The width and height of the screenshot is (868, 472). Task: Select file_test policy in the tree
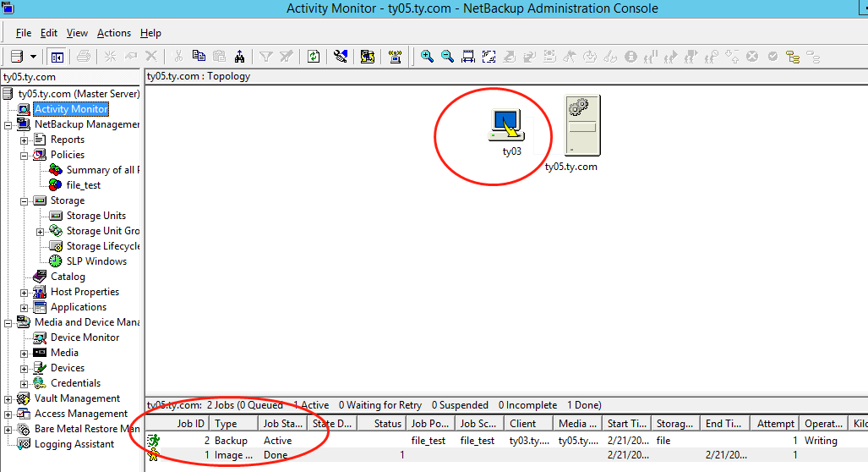(x=84, y=185)
